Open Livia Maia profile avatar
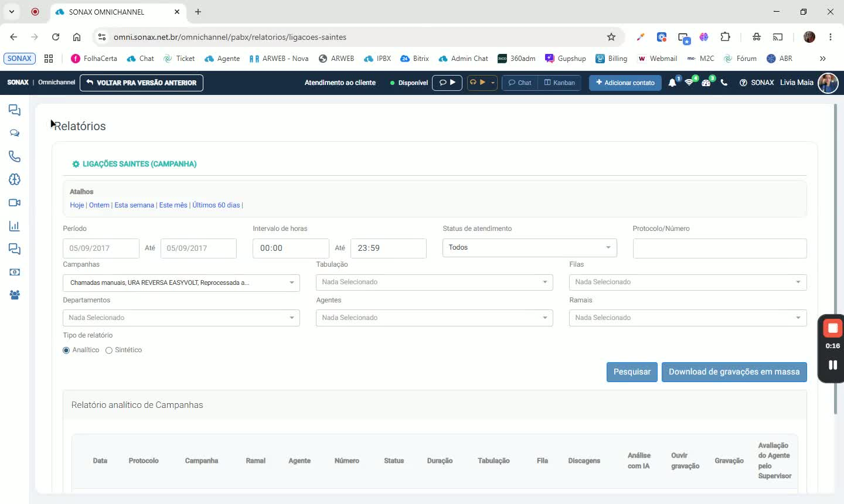The image size is (844, 504). tap(828, 83)
